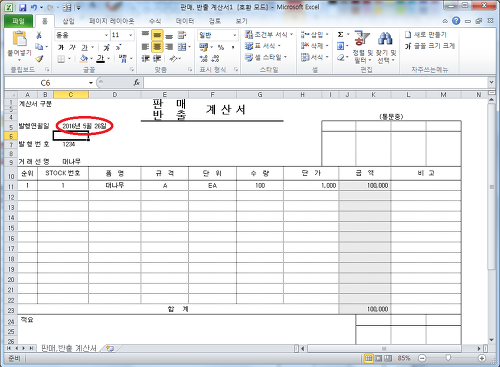500x367 pixels.
Task: Switch to Page Break Preview in status bar
Action: click(x=388, y=358)
